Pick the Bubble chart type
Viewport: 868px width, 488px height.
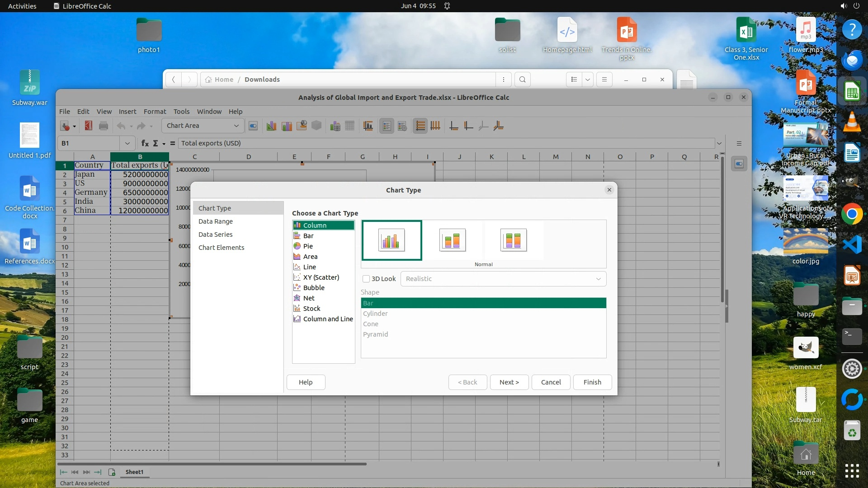coord(313,288)
